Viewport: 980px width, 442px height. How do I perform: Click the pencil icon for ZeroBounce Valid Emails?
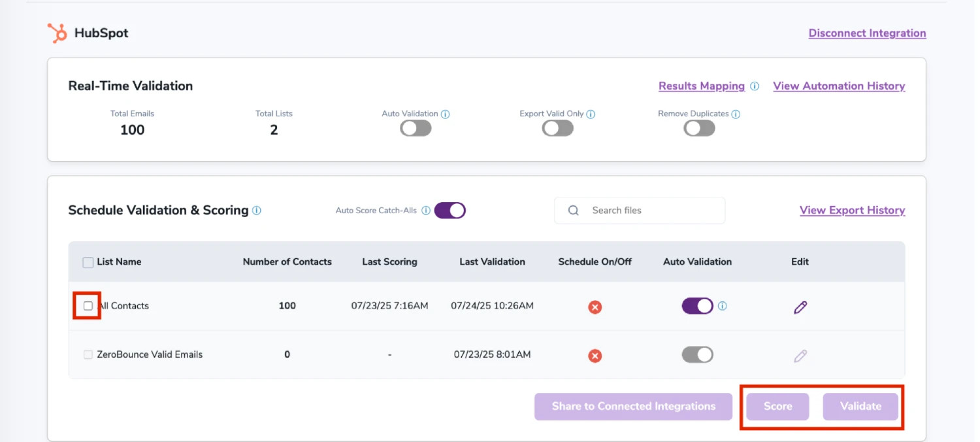coord(800,354)
